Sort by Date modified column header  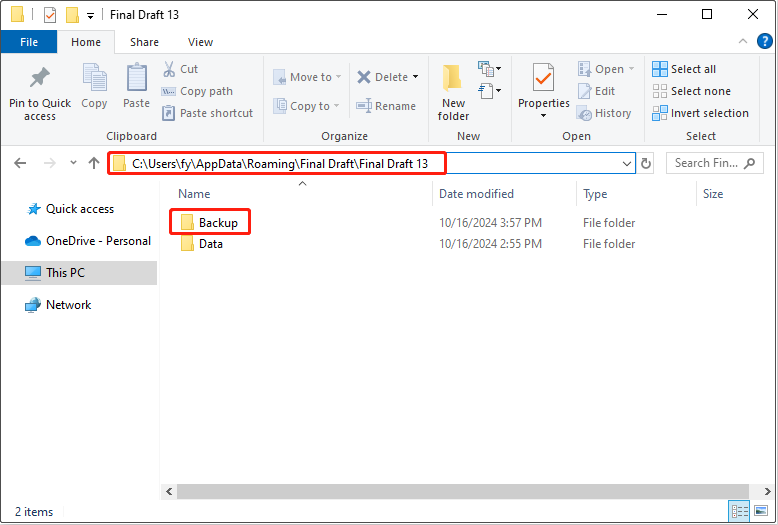(x=476, y=194)
